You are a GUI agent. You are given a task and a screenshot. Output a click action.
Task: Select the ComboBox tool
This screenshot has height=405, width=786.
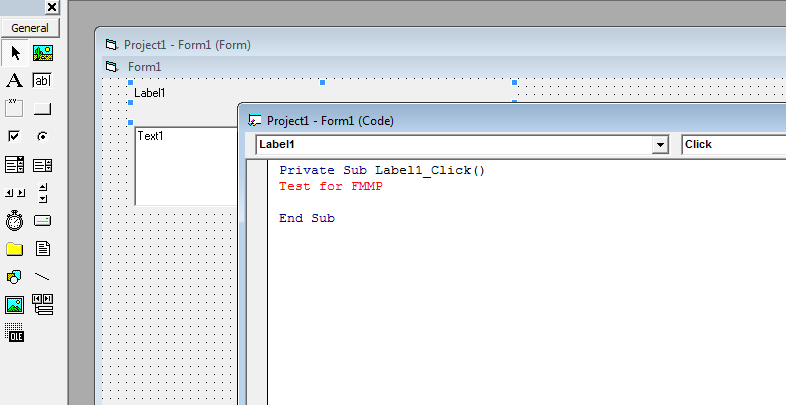(x=15, y=164)
